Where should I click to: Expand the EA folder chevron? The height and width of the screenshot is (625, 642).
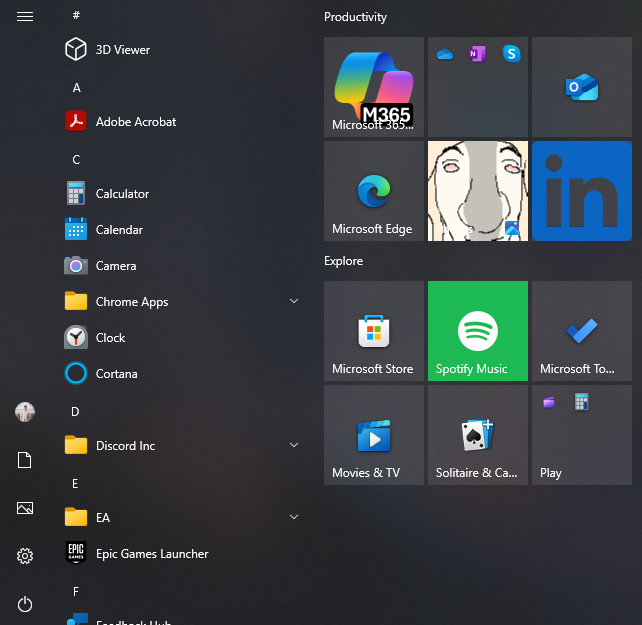coord(294,517)
